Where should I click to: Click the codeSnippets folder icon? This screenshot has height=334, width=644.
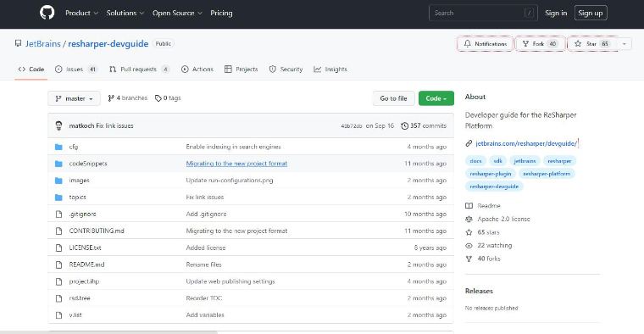pyautogui.click(x=58, y=164)
